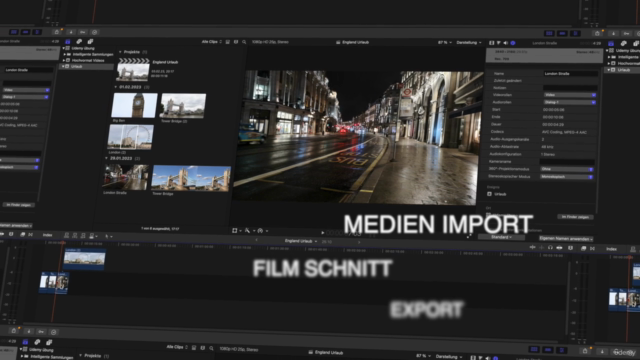Screen dimensions: 640x360
Task: Select London Straße clip thumbnail in browser
Action: (126, 178)
